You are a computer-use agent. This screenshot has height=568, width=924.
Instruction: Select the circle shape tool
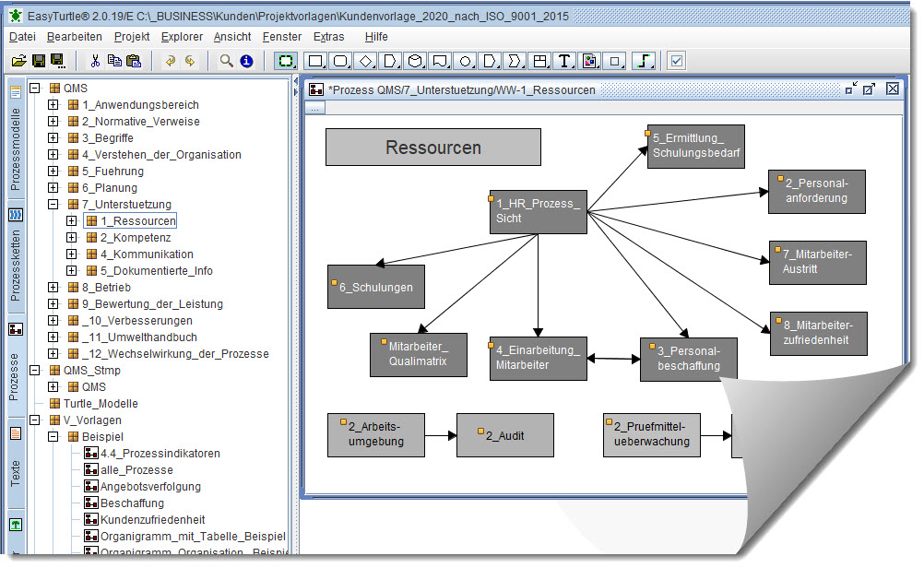(x=465, y=61)
